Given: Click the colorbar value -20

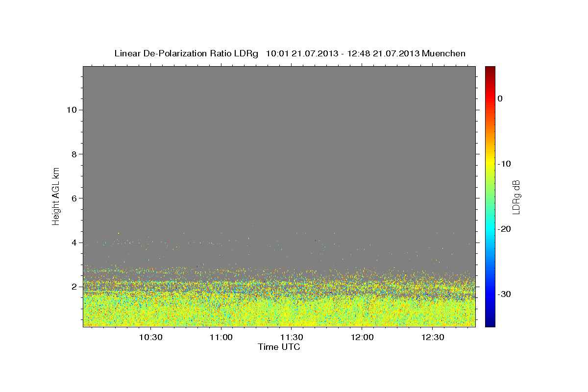Looking at the screenshot, I should (504, 229).
